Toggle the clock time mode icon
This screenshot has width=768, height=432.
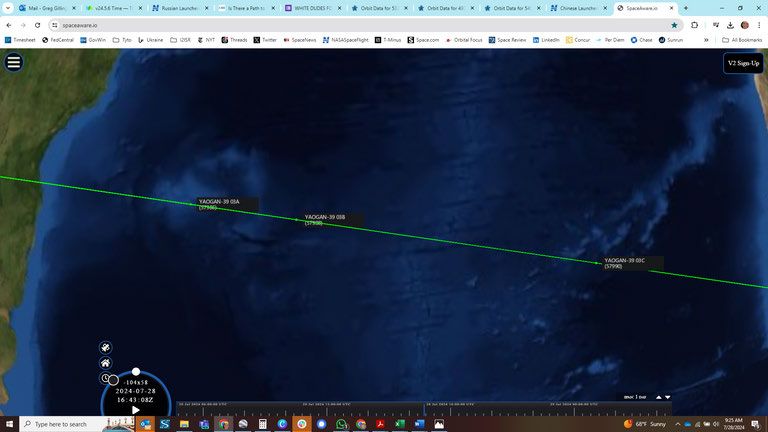pos(105,378)
